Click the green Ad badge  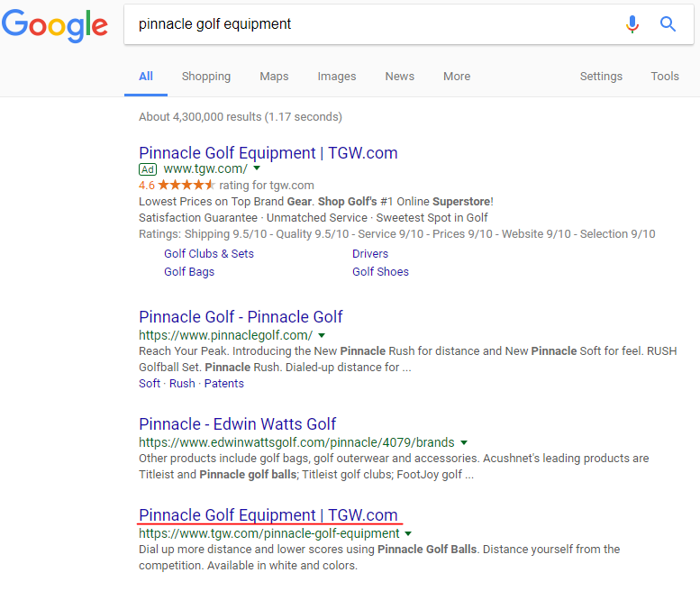click(148, 168)
